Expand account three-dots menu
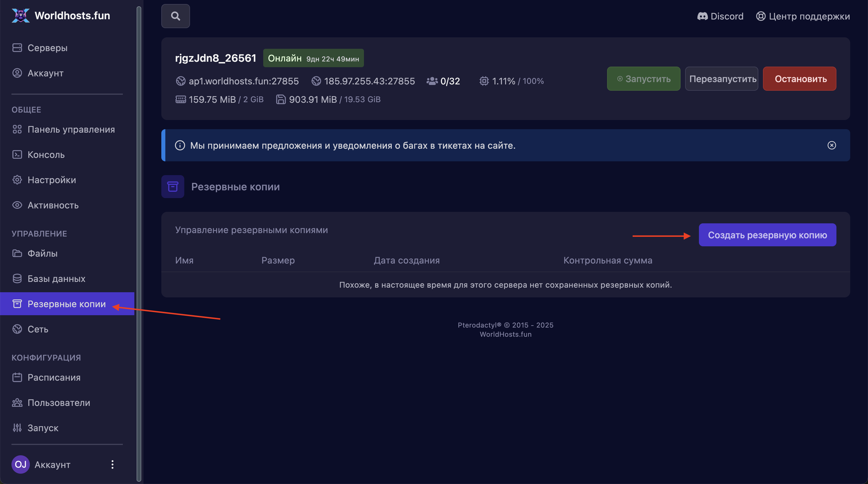This screenshot has width=868, height=484. 112,464
